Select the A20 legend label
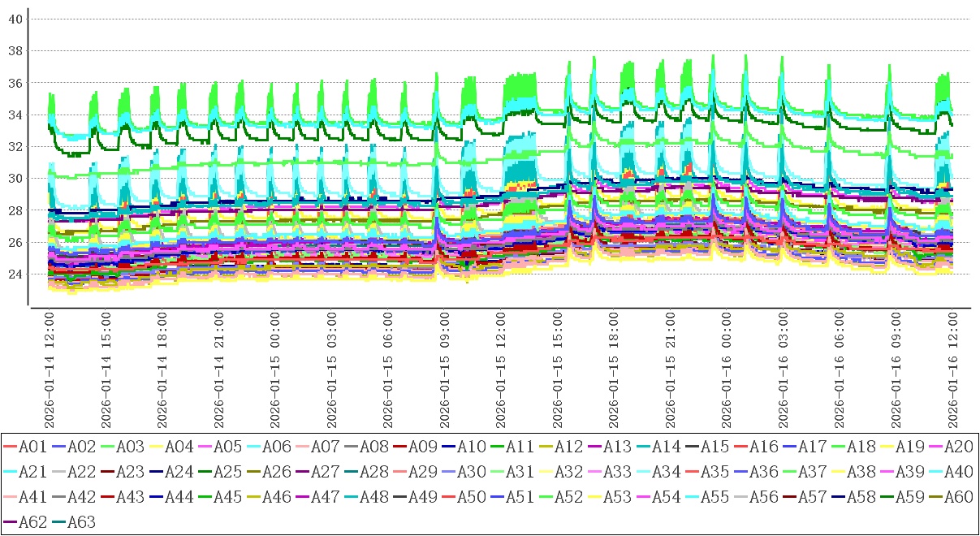Image resolution: width=980 pixels, height=536 pixels. (x=958, y=446)
